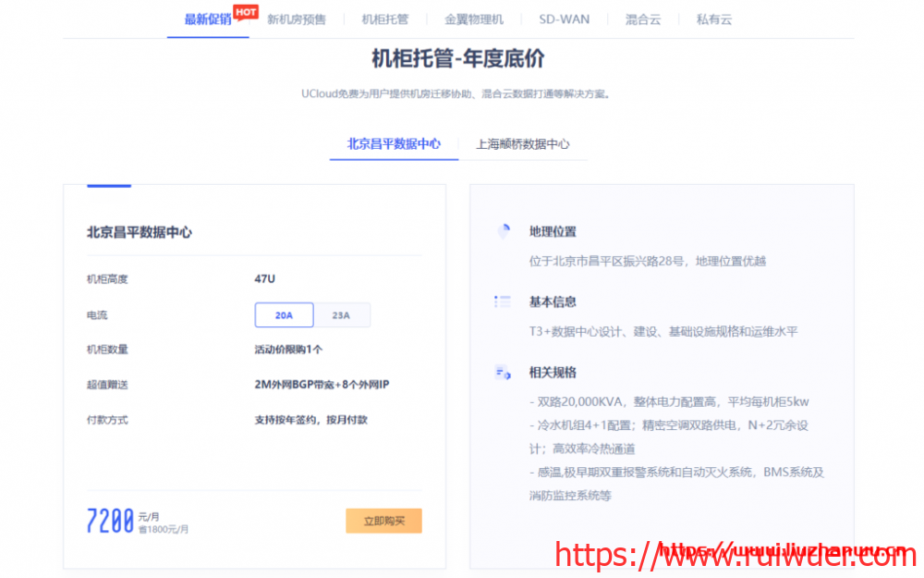This screenshot has width=924, height=578.
Task: Open the 混合云 tab
Action: pyautogui.click(x=642, y=19)
